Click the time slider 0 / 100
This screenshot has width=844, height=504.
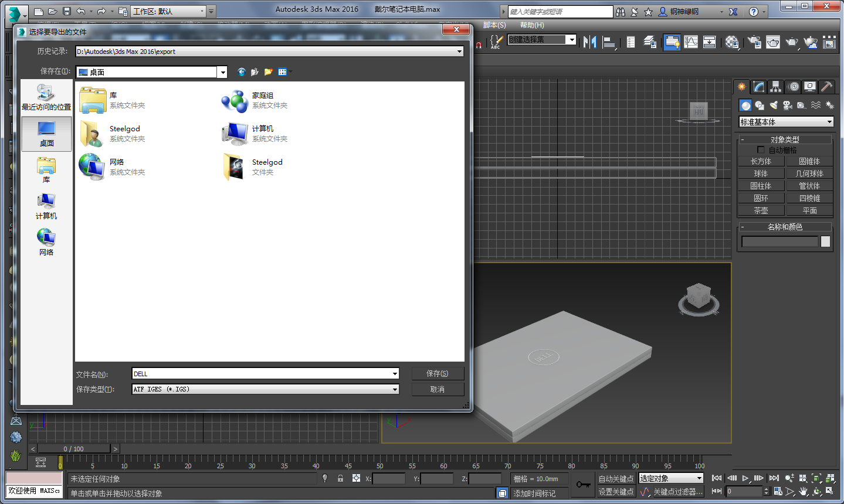click(x=74, y=449)
